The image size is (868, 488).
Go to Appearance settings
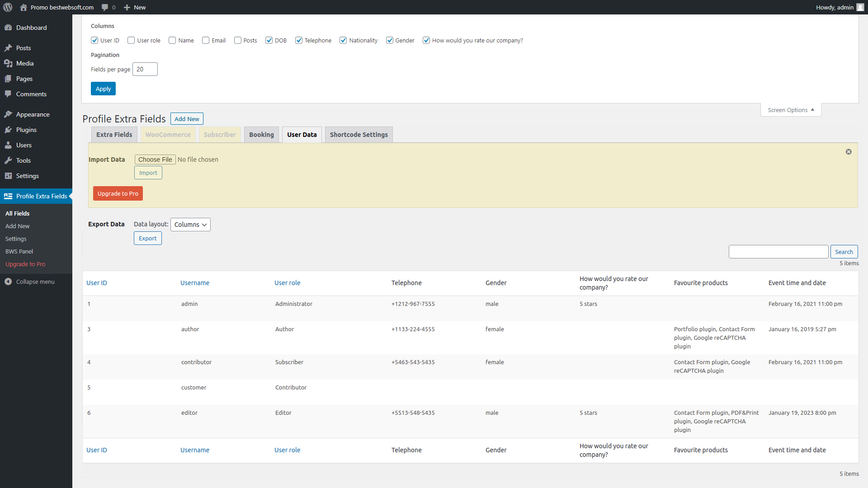point(32,114)
